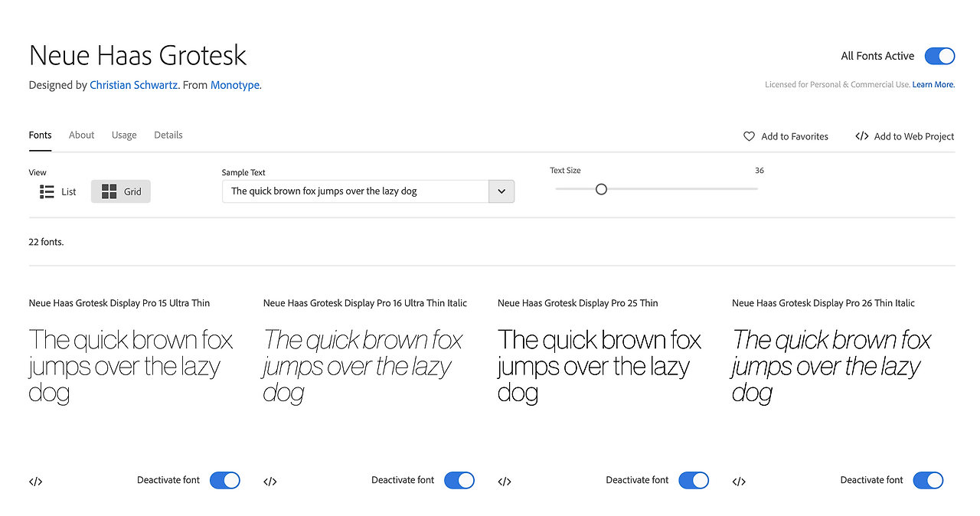This screenshot has width=980, height=516.
Task: Click the 15 Ultra Thin sample preview
Action: [131, 366]
